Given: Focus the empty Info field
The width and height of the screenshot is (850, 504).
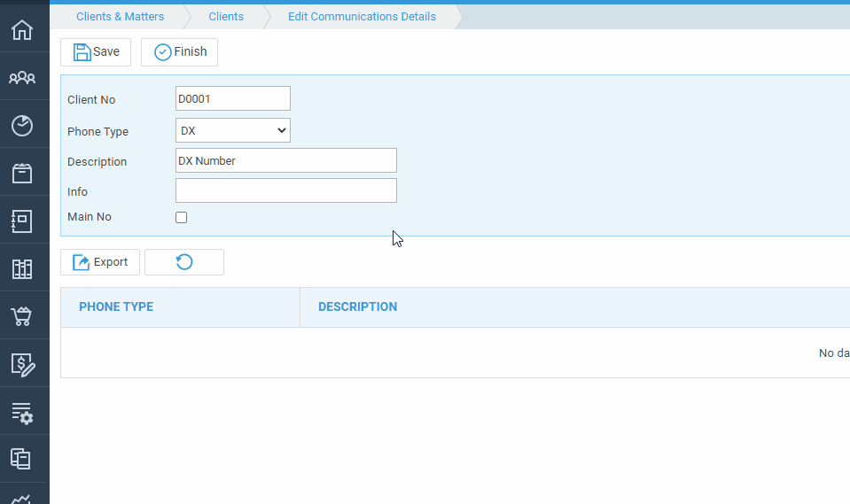Looking at the screenshot, I should click(x=286, y=190).
